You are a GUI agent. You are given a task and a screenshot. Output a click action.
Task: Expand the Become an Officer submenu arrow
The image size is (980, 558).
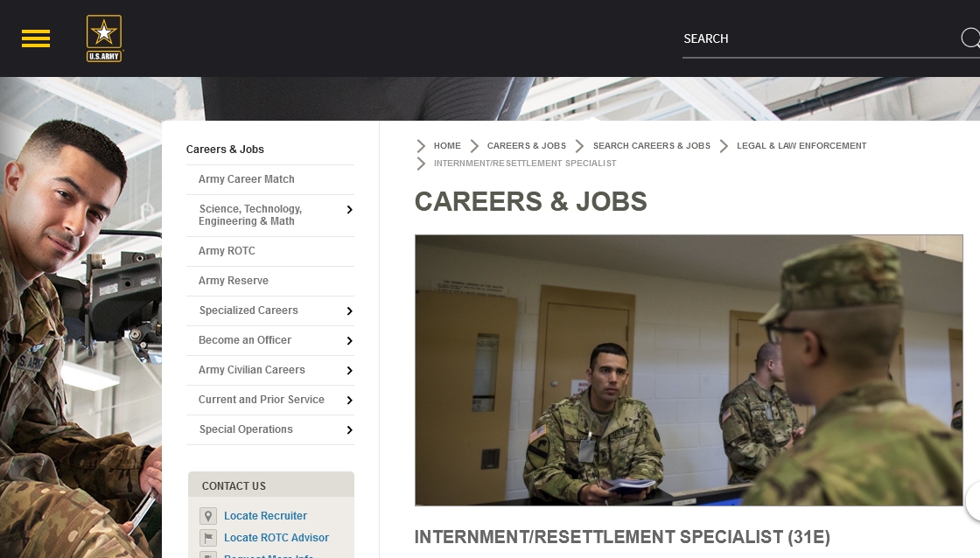pyautogui.click(x=349, y=340)
